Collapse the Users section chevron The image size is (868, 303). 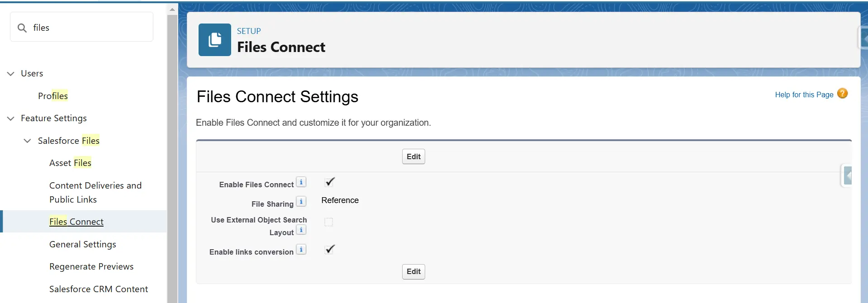[x=11, y=74]
